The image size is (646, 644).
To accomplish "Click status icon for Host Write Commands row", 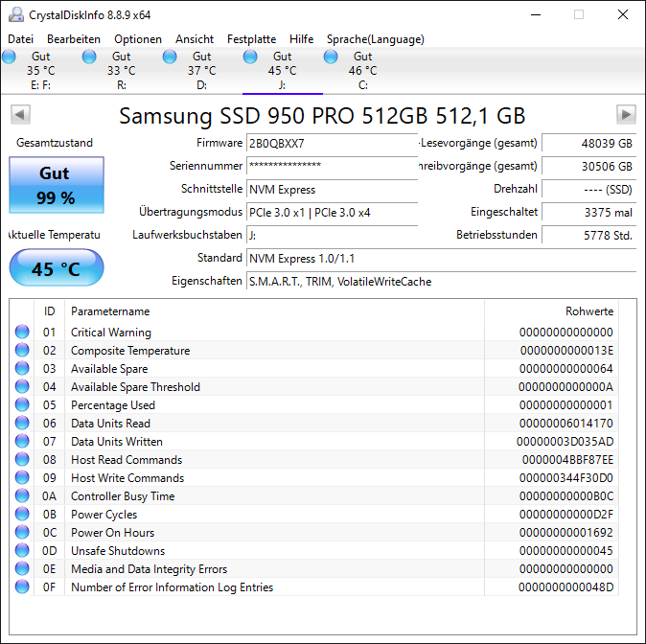I will click(22, 477).
